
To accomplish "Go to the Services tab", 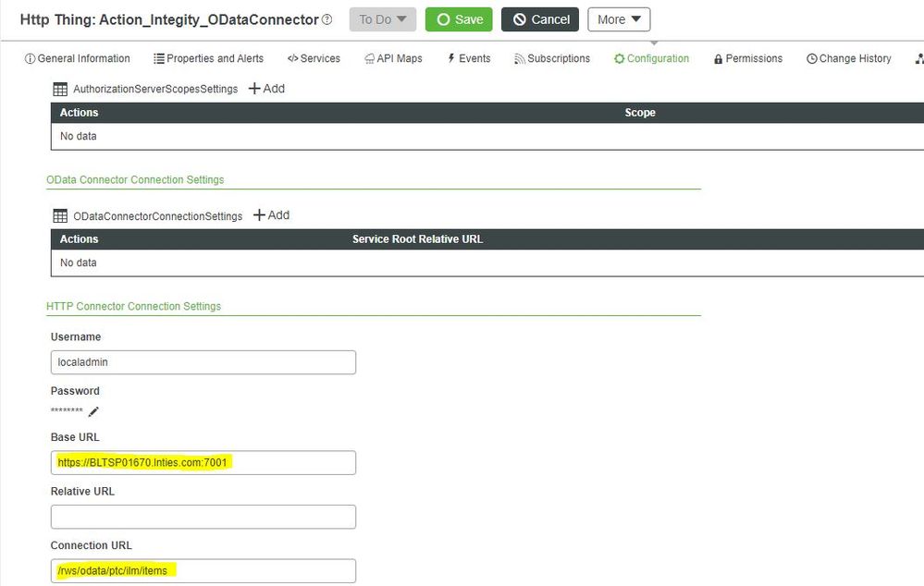I will pos(314,58).
